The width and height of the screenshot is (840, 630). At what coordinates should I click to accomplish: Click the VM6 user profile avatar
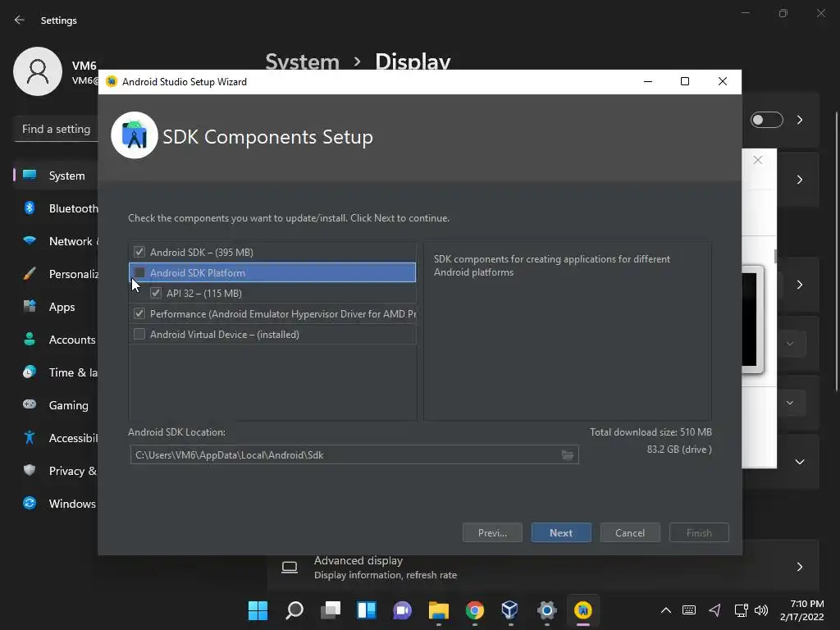tap(38, 71)
